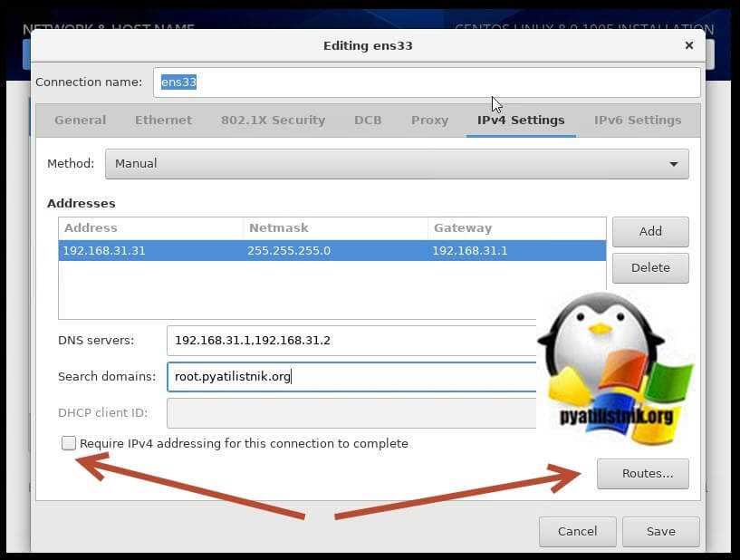Select the IPv4 Settings tab

click(521, 120)
